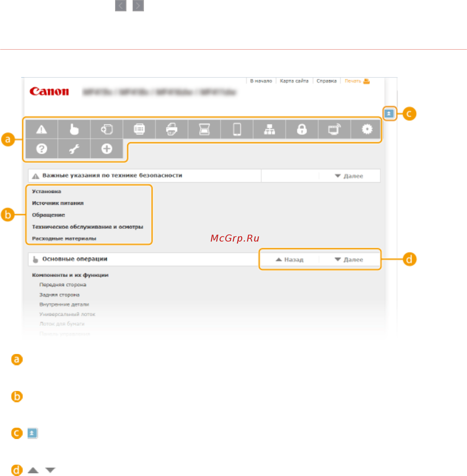467x476 pixels.
Task: Select the troubleshooting question mark icon
Action: point(42,149)
